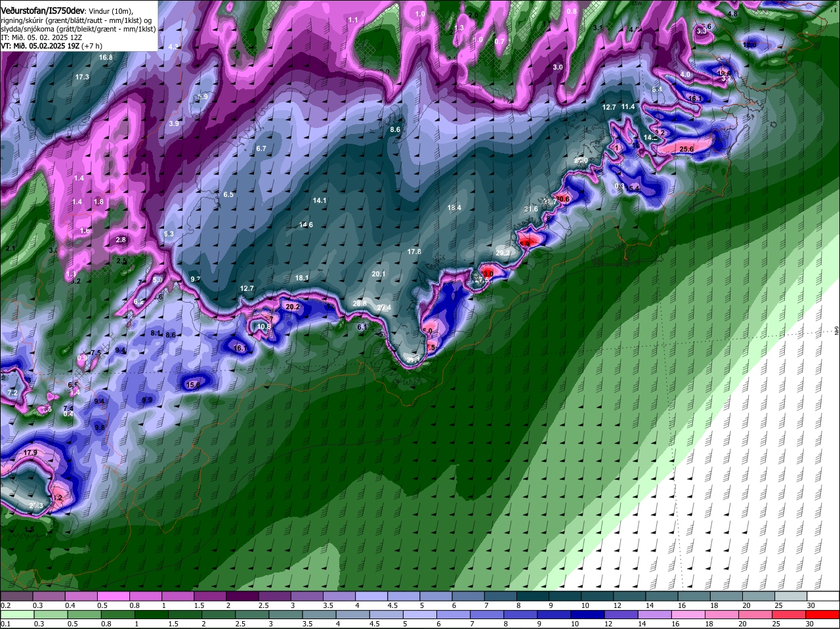
Task: Click the map value 3.0
Action: (x=558, y=68)
